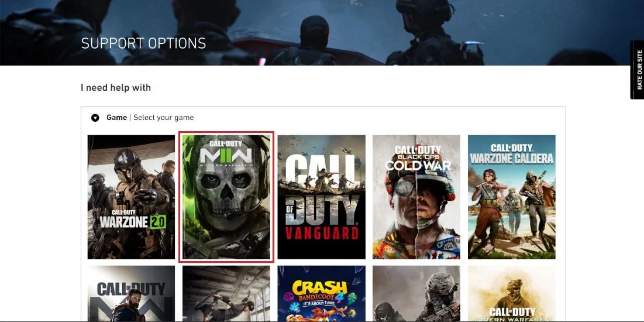The height and width of the screenshot is (322, 644).
Task: Choose the Modern Warfare II game cover
Action: 226,197
